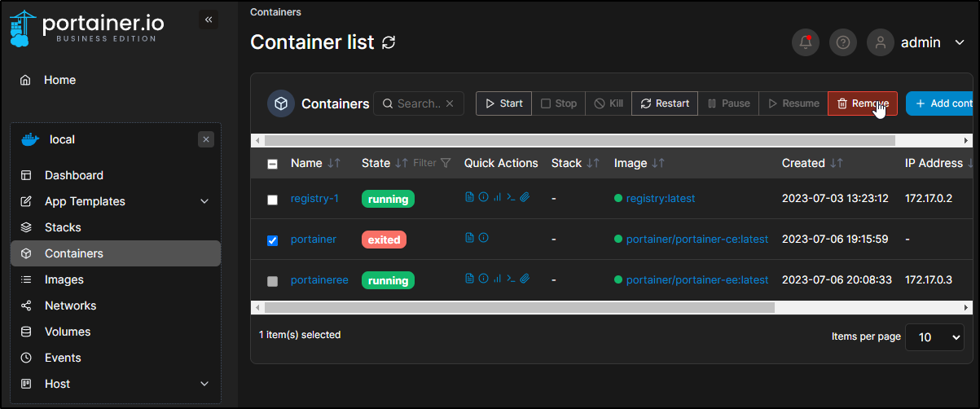This screenshot has height=409, width=980.
Task: Open logs for registry-1 container
Action: [x=469, y=197]
